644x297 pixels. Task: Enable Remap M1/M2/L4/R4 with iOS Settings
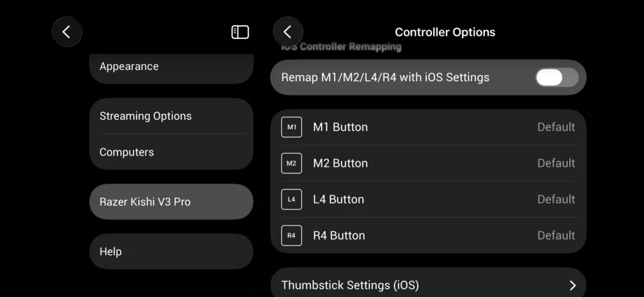click(557, 77)
